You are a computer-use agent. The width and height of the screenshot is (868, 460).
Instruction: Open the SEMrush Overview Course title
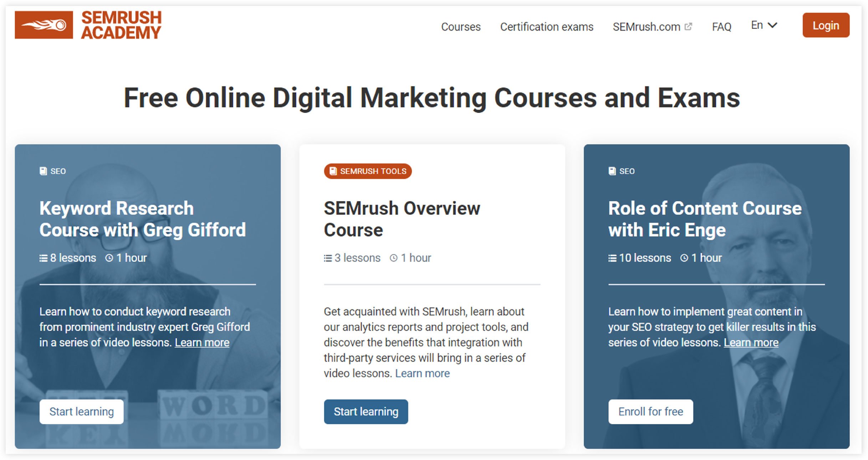tap(402, 219)
